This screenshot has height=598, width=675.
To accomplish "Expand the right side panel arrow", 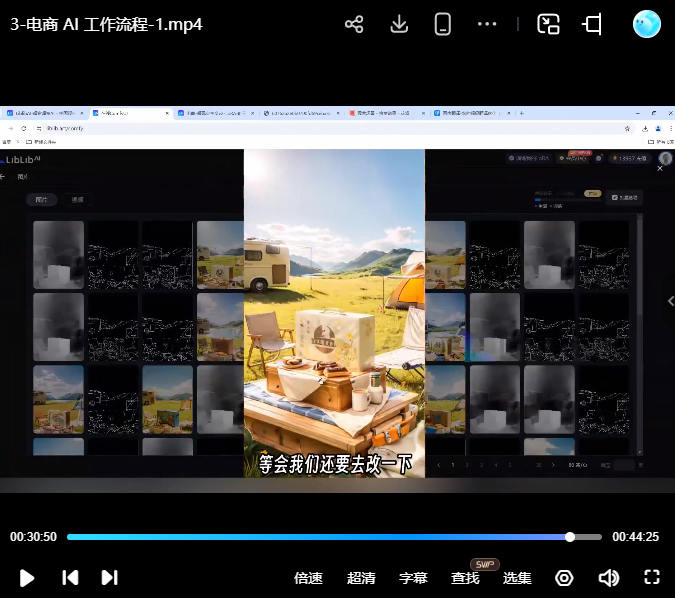I will 670,301.
